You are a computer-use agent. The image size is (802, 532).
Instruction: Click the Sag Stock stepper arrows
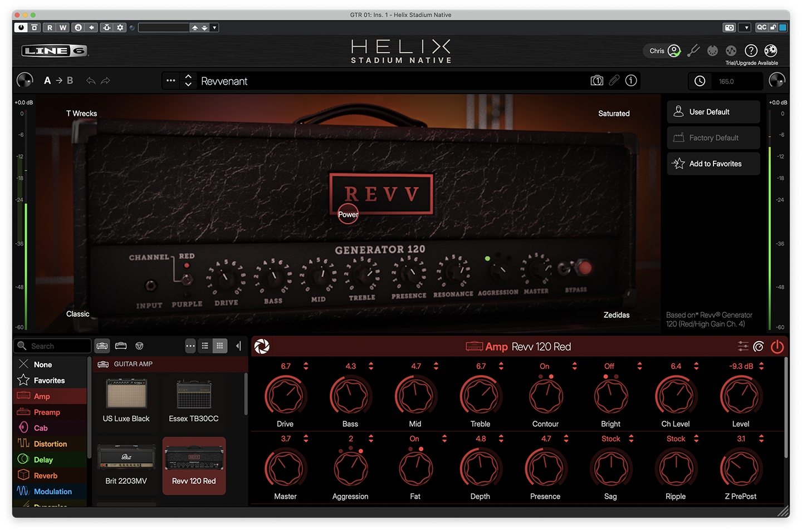click(631, 439)
